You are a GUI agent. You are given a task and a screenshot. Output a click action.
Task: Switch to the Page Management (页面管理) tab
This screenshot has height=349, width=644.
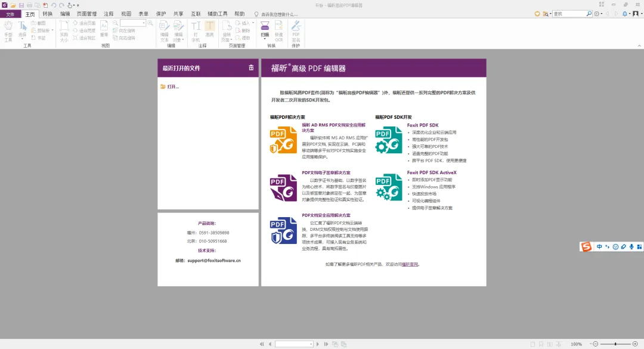tap(86, 14)
